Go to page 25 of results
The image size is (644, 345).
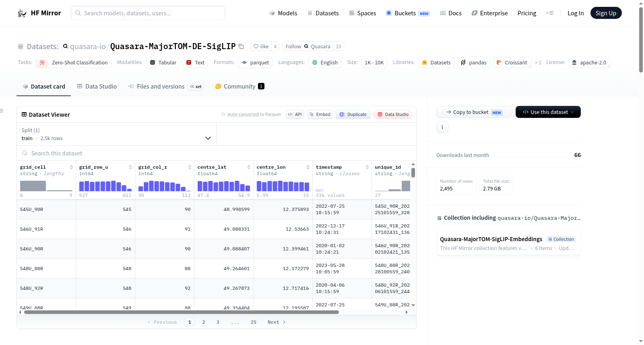(254, 322)
